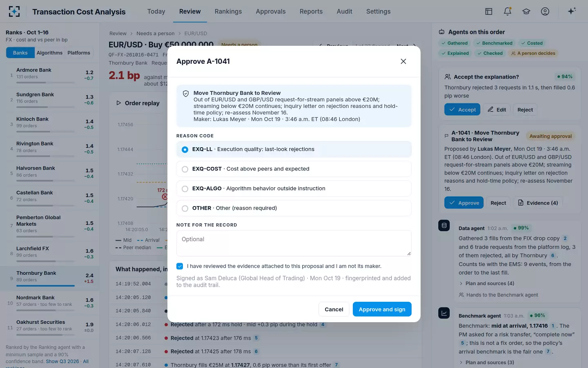Select the EXQ-ALGO reason code
The image size is (588, 368).
click(294, 188)
